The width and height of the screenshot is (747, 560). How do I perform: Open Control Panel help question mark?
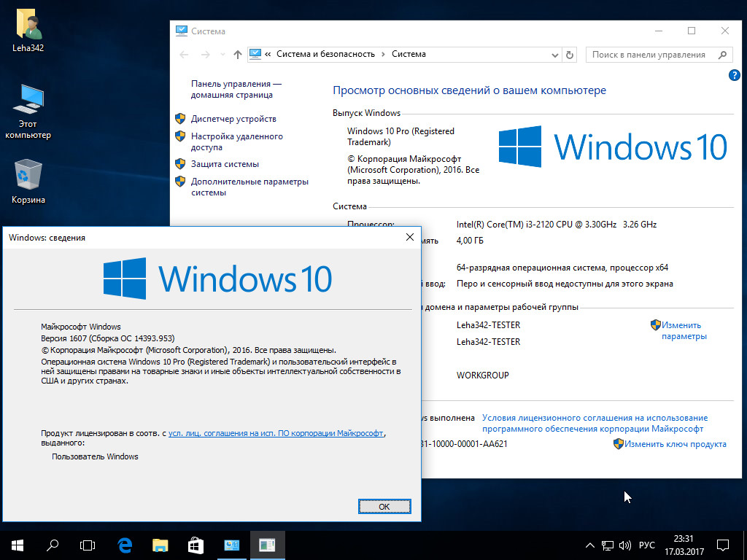click(734, 75)
